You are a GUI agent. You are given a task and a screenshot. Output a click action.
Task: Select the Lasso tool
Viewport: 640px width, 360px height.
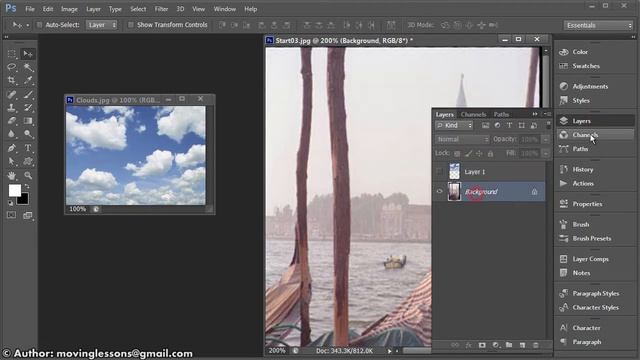pyautogui.click(x=11, y=67)
